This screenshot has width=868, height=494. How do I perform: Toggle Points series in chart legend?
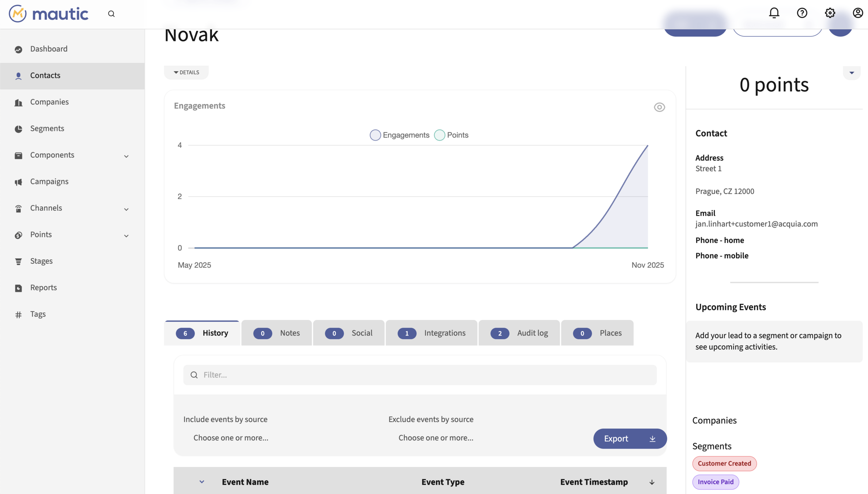[x=451, y=135]
